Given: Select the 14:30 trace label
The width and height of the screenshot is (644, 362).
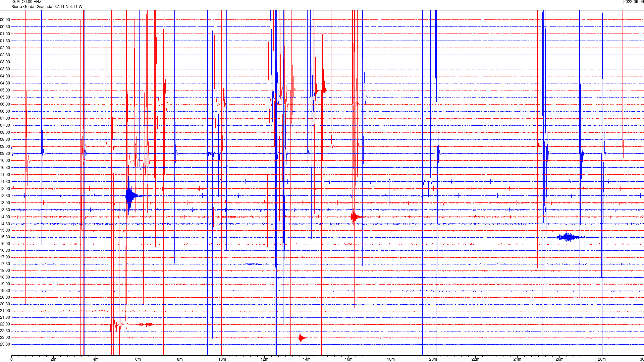Looking at the screenshot, I should (x=5, y=224).
